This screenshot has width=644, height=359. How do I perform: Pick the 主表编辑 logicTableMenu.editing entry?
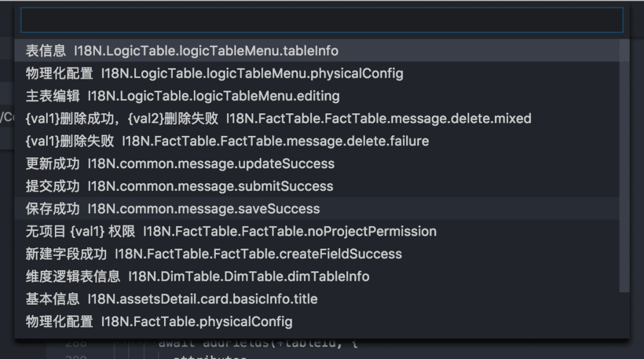coord(182,96)
